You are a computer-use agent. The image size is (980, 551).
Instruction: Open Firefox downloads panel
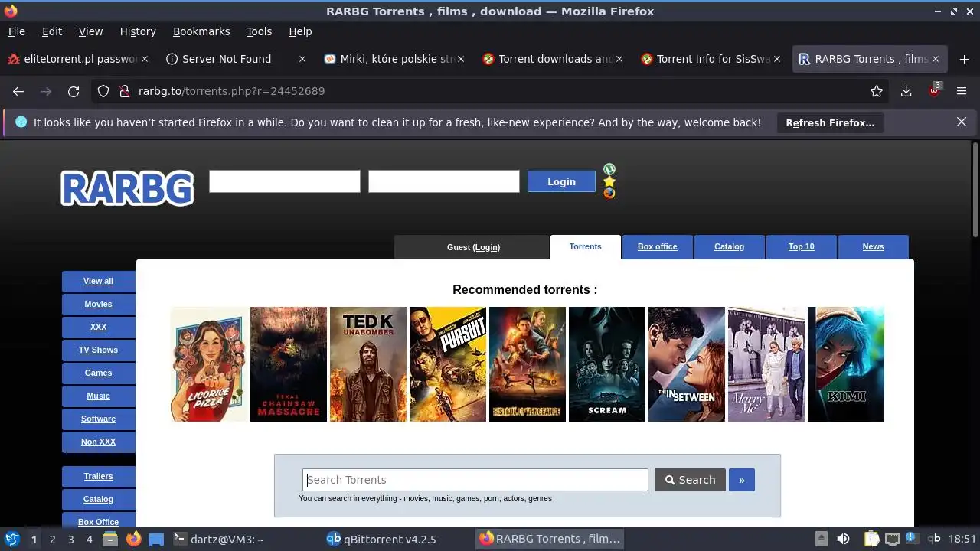click(906, 91)
